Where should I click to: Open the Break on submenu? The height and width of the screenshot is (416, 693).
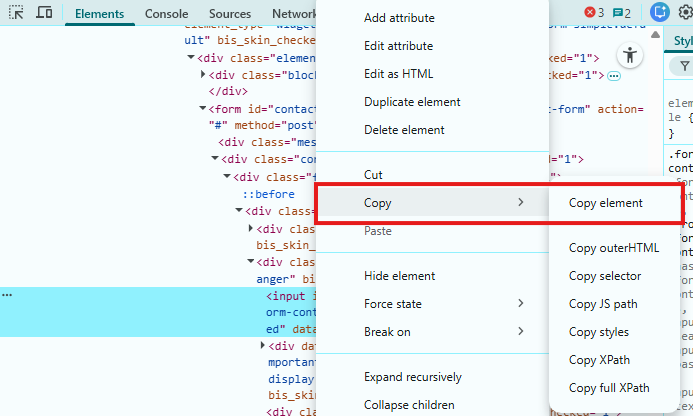pyautogui.click(x=433, y=332)
